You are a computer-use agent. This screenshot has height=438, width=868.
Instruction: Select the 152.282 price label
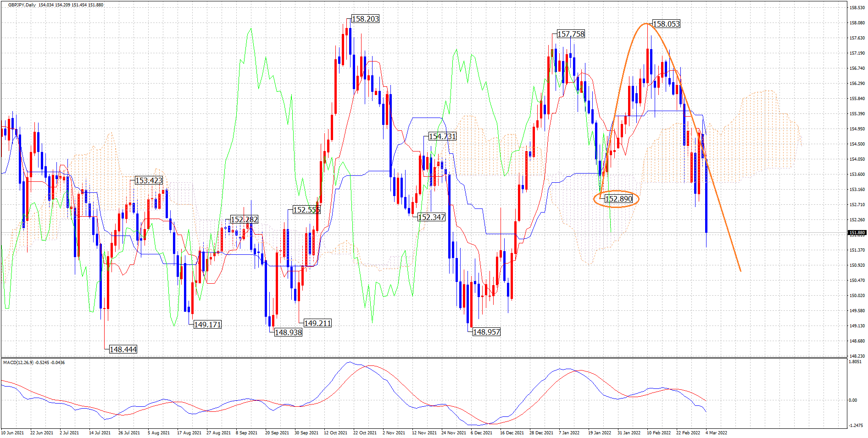pos(244,219)
